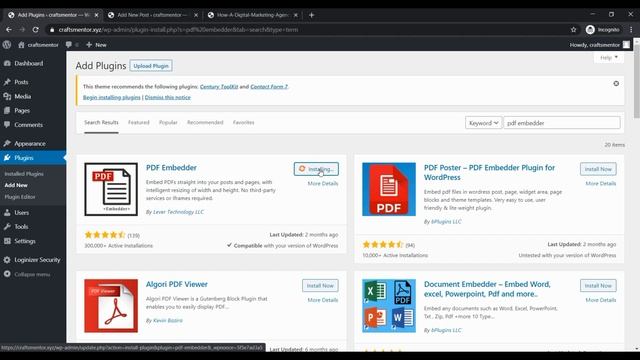Image resolution: width=640 pixels, height=360 pixels.
Task: Open the Dashboard menu item
Action: (x=29, y=63)
